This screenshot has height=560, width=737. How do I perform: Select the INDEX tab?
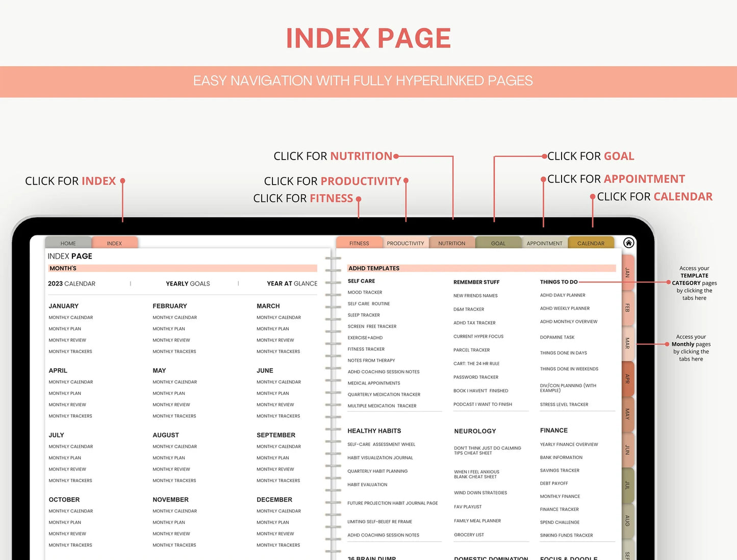coord(114,243)
